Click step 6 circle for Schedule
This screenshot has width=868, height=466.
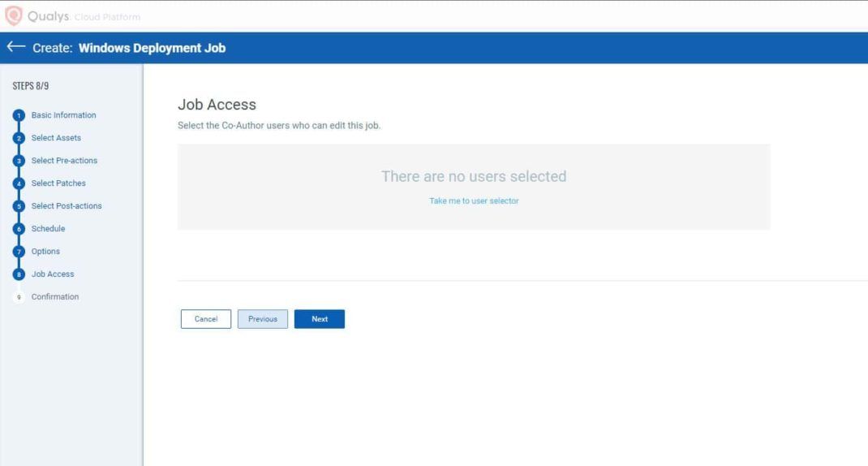point(19,229)
